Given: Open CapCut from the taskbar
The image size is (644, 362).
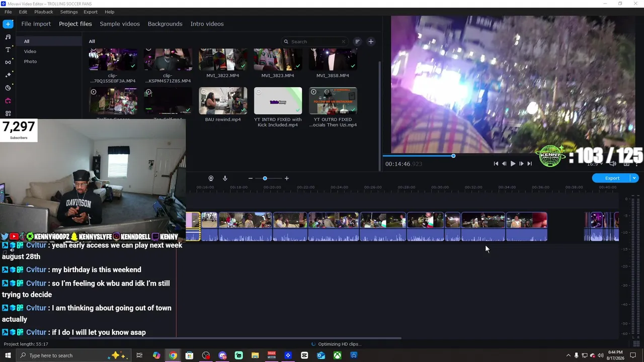Looking at the screenshot, I should pyautogui.click(x=304, y=355).
